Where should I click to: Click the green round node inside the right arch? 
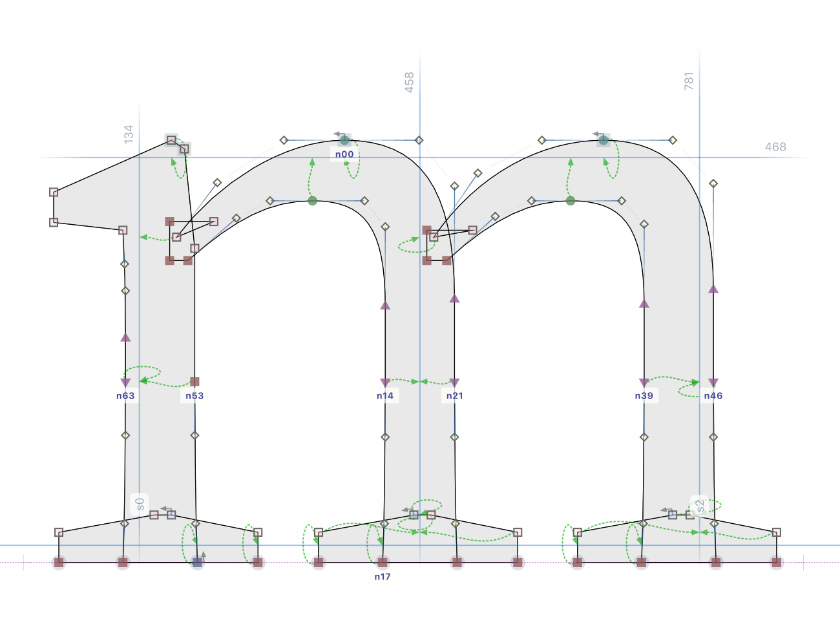[570, 201]
